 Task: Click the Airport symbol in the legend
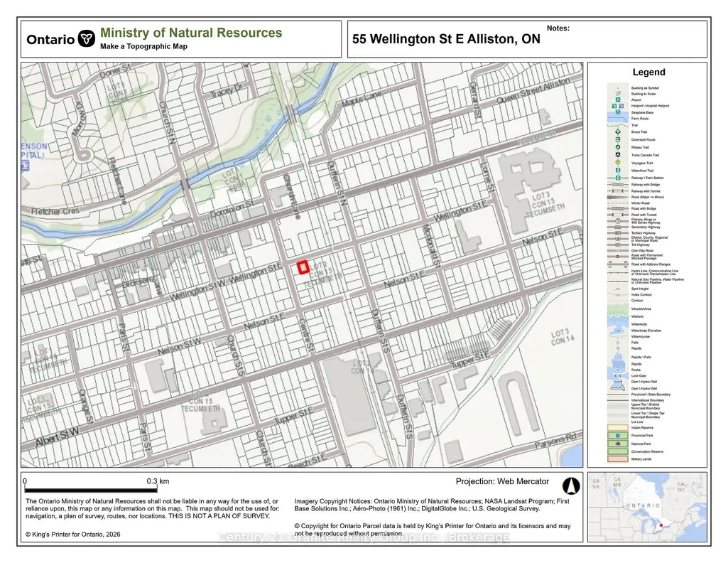(x=618, y=100)
